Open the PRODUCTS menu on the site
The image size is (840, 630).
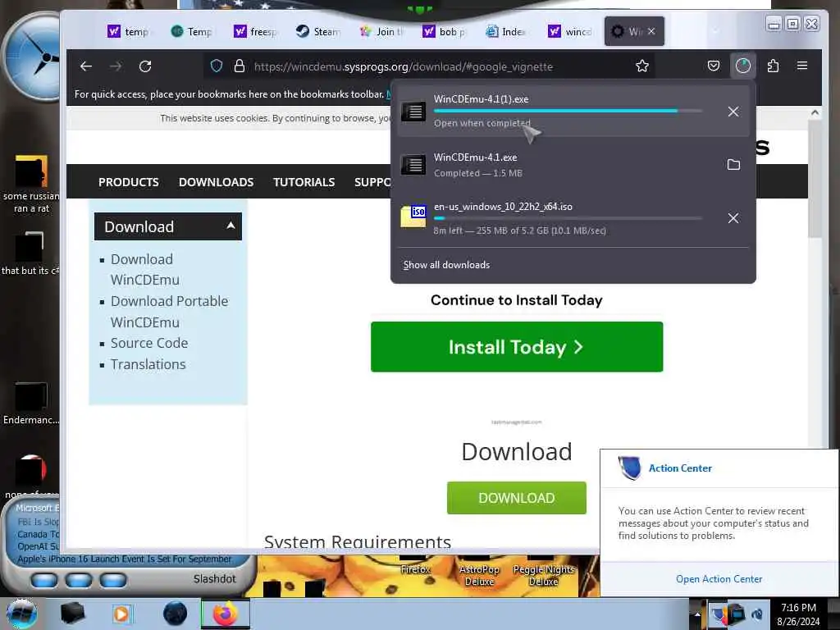point(129,182)
